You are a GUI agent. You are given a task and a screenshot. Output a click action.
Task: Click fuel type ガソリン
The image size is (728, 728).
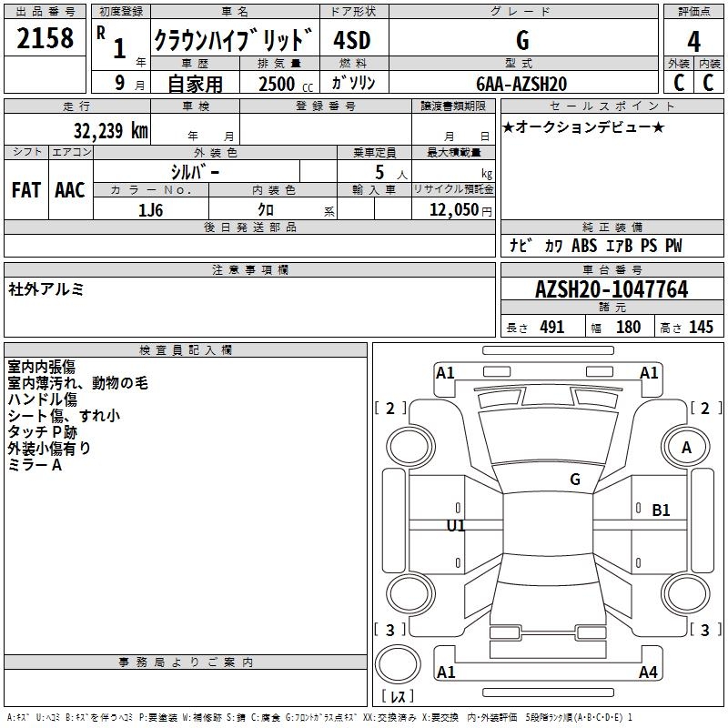(353, 83)
